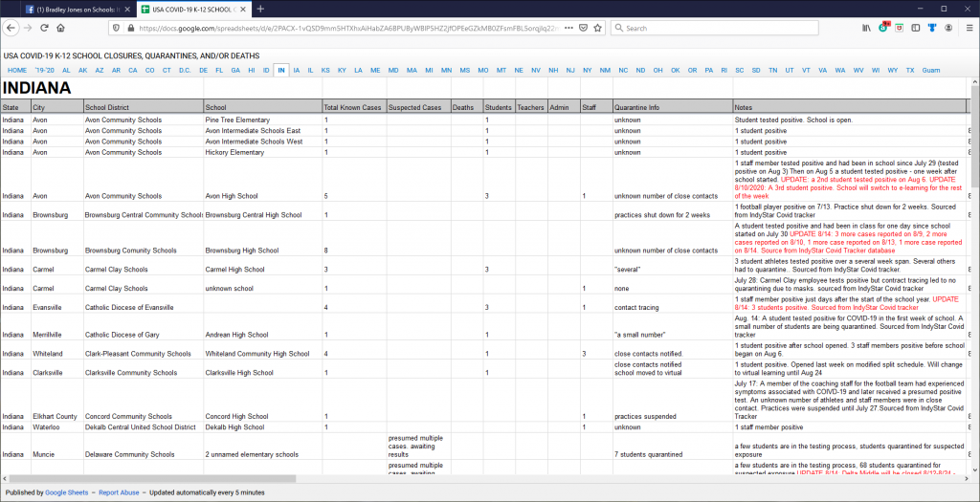The height and width of the screenshot is (502, 980).
Task: Select the Dekalb High School cell
Action: tap(263, 427)
